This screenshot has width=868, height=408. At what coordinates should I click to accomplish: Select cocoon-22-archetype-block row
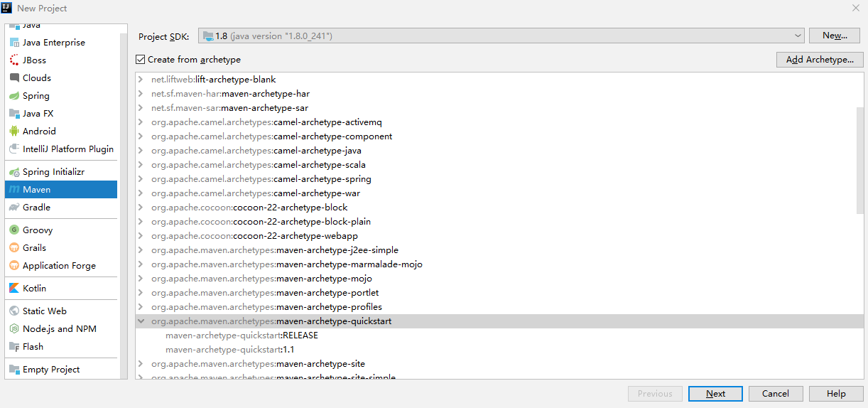pyautogui.click(x=496, y=208)
